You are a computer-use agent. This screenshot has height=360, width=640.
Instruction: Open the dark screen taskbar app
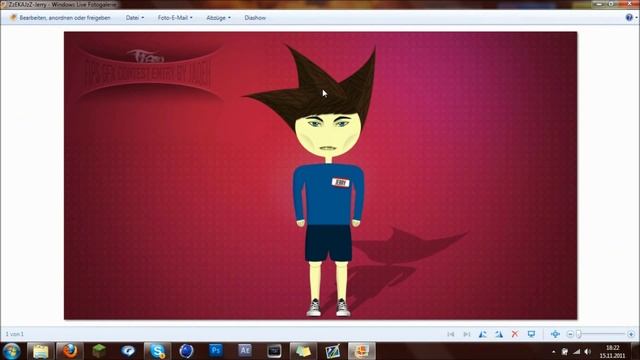pyautogui.click(x=274, y=351)
